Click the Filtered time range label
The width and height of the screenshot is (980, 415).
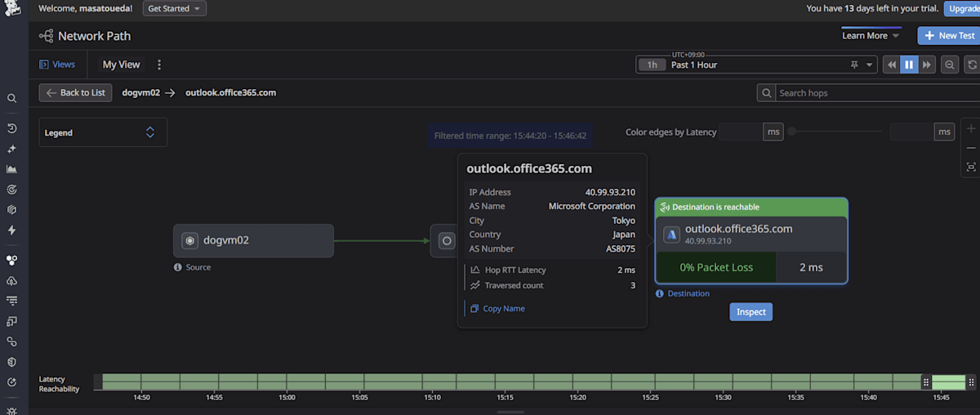510,136
